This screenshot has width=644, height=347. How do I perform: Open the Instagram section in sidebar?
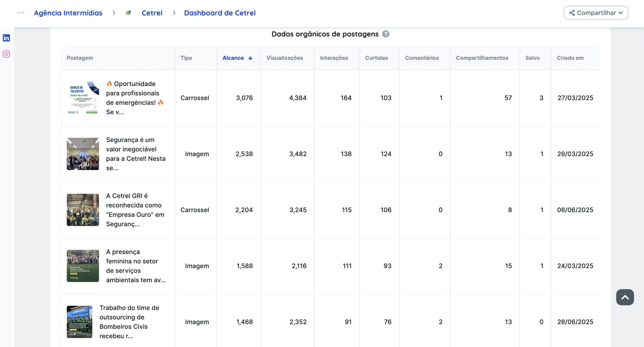tap(6, 54)
